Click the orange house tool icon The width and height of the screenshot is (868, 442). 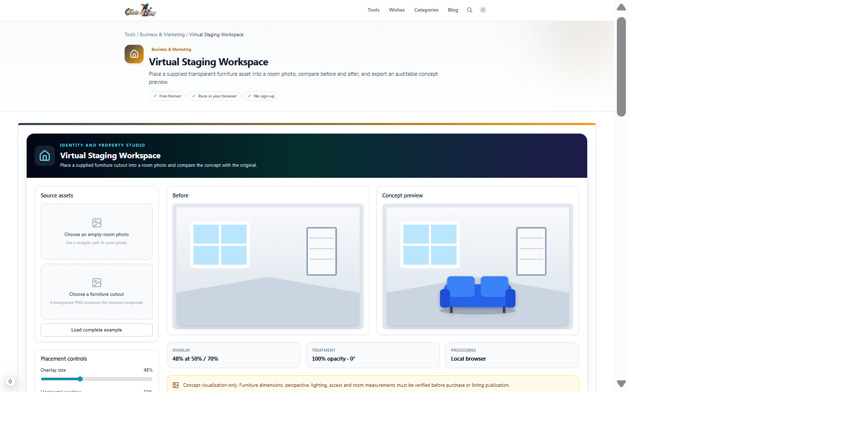pos(134,54)
